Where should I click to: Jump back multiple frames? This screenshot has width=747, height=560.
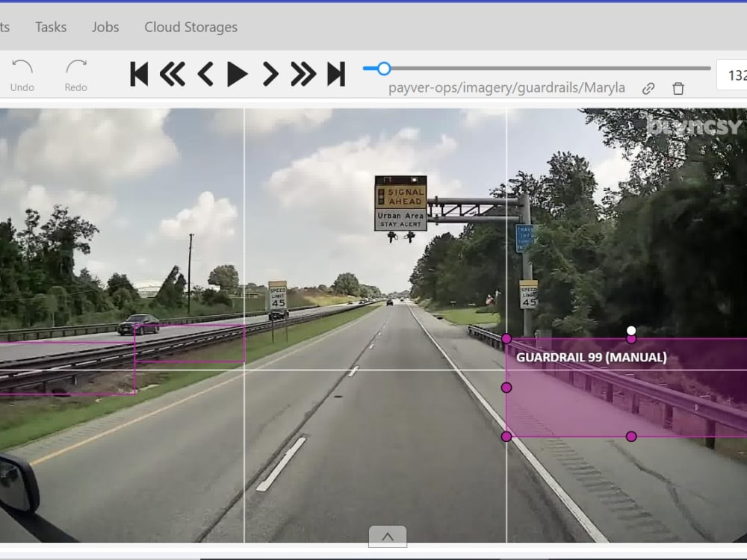pyautogui.click(x=172, y=74)
